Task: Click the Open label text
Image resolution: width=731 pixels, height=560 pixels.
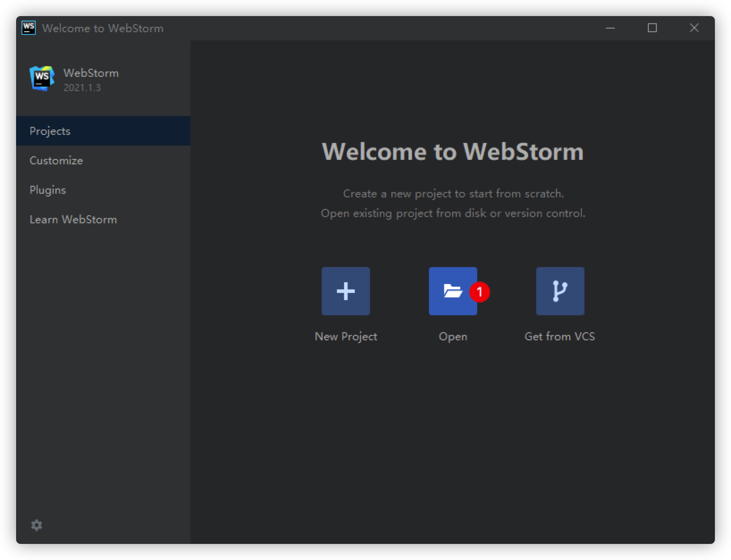Action: coord(453,337)
